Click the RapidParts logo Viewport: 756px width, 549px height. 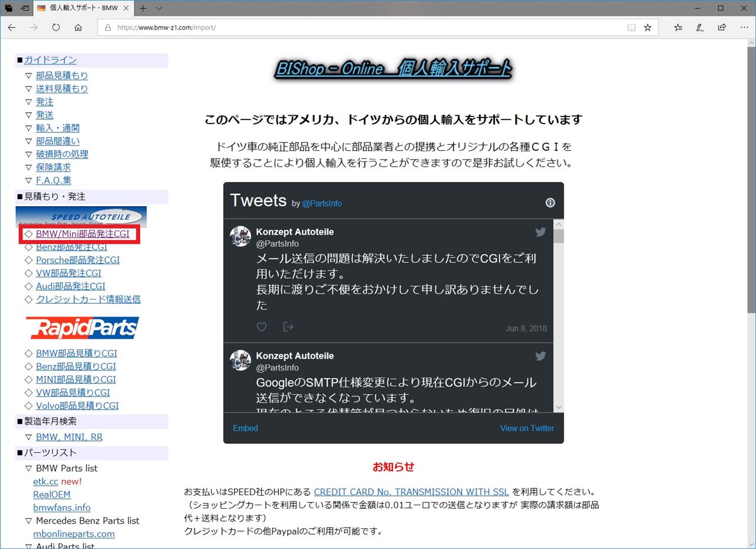(x=82, y=328)
